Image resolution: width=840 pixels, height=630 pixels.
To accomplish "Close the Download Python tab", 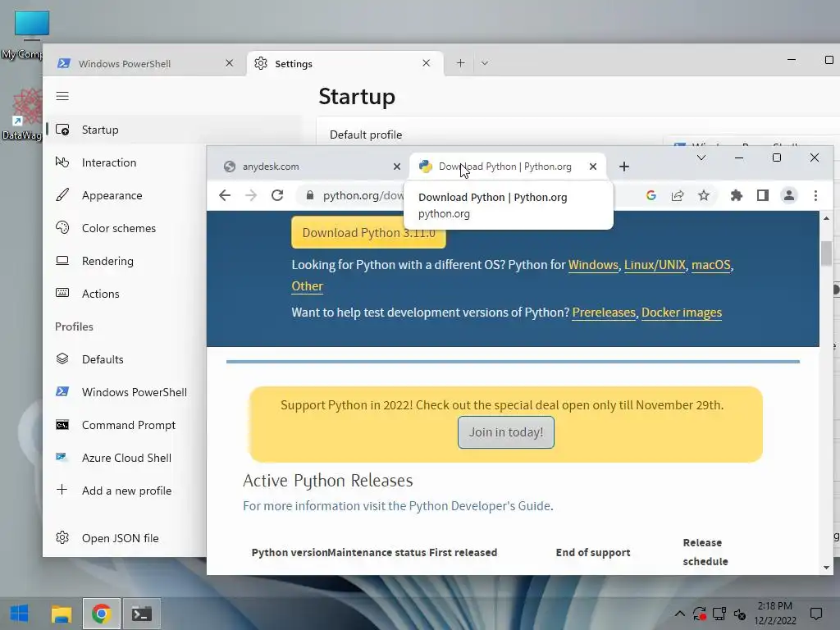I will tap(593, 167).
